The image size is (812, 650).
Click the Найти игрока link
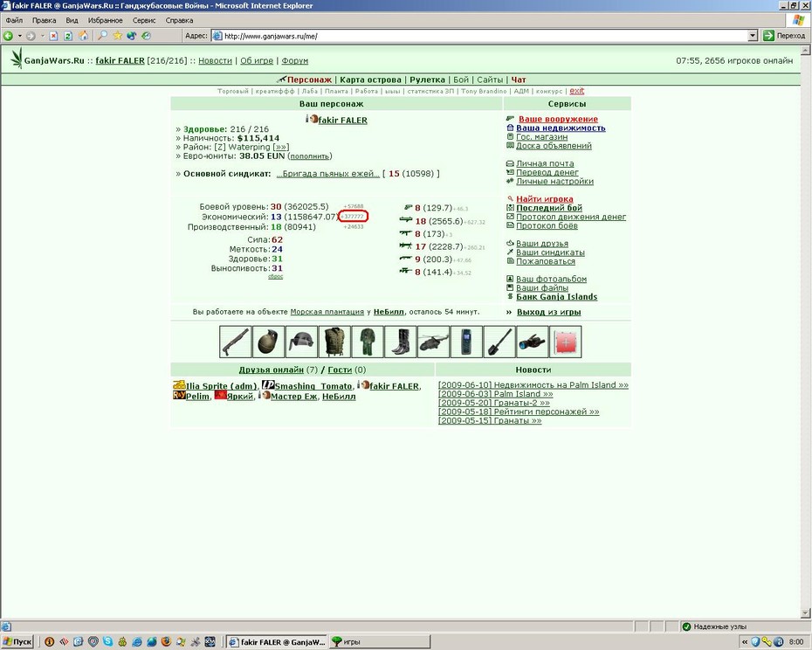tap(544, 199)
